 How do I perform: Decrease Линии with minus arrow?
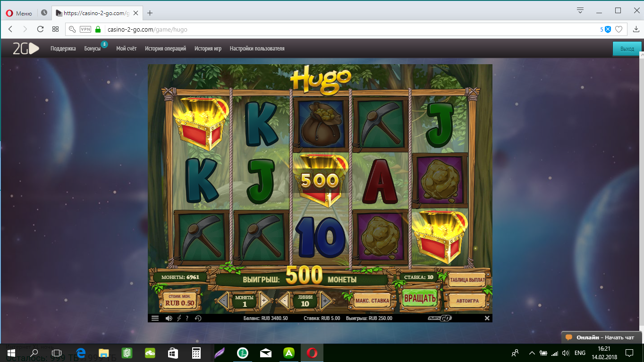tap(283, 300)
